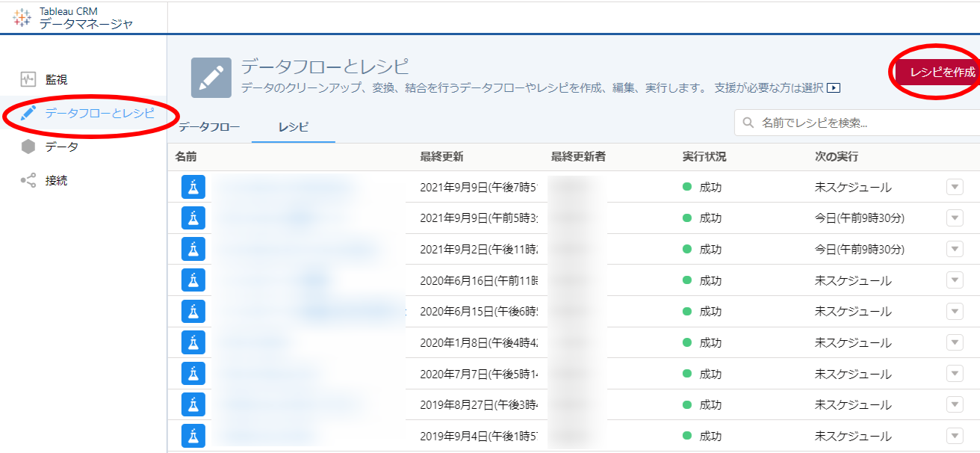
Task: Click the flask icon of the first recipe
Action: click(x=193, y=187)
